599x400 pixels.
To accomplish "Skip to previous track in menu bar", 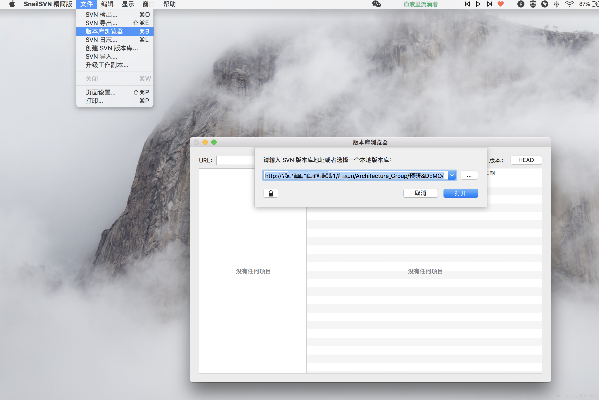I will [467, 4].
